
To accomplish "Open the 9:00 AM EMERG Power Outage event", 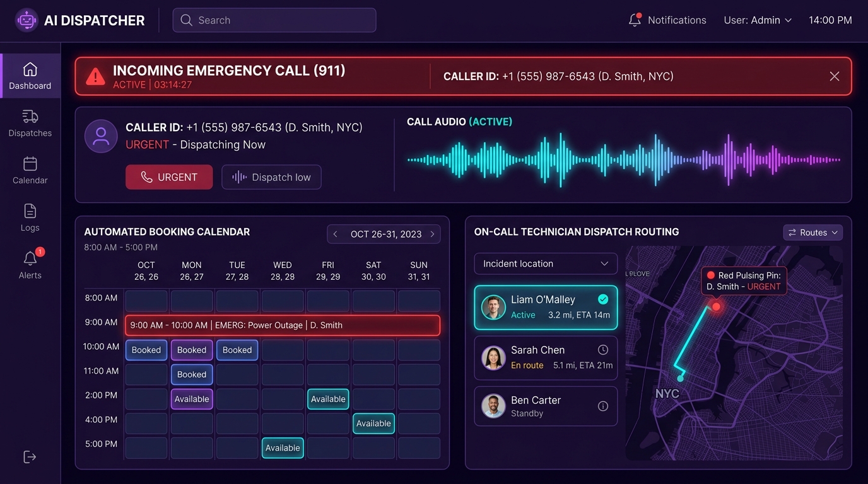I will (x=282, y=325).
